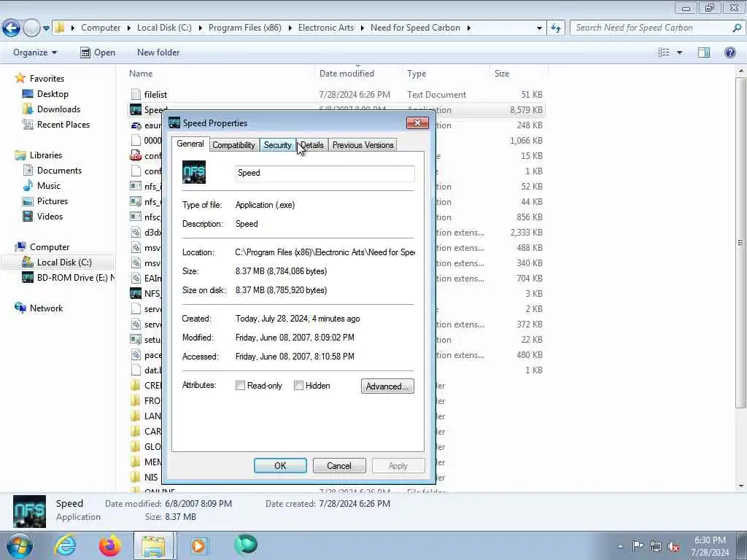Click OK in Speed Properties

click(x=280, y=466)
